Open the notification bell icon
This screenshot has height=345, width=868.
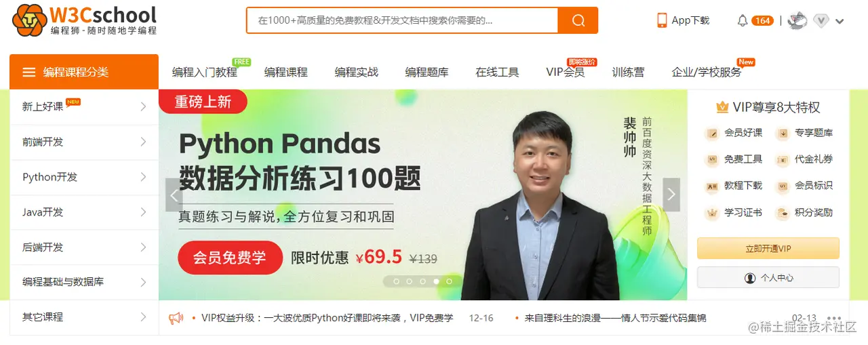[743, 21]
